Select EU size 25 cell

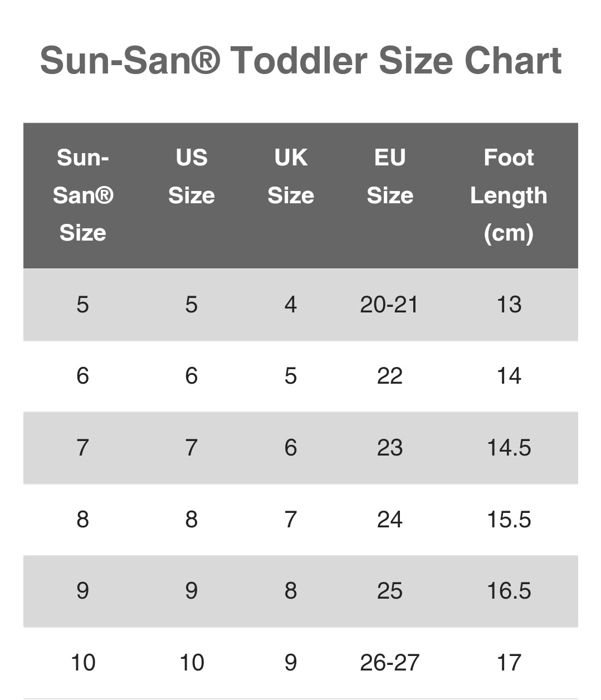[389, 591]
